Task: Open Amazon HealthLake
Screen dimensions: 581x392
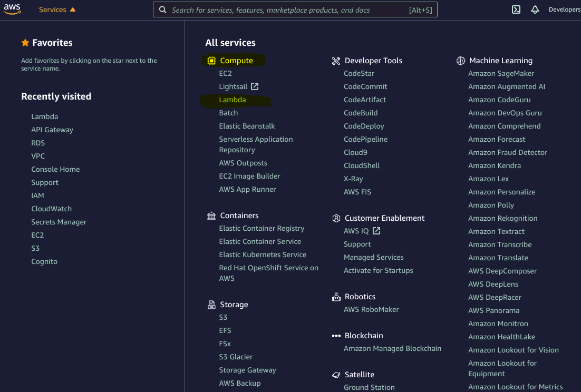Action: click(x=501, y=337)
